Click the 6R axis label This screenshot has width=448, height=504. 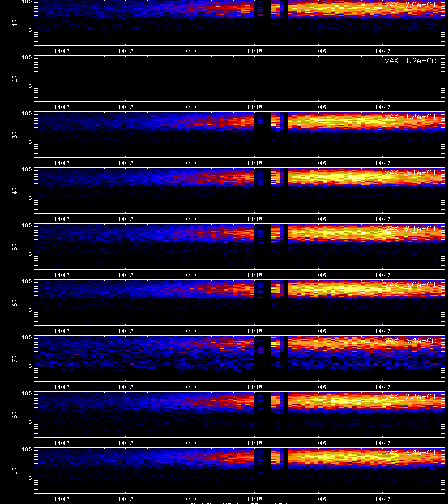[x=15, y=303]
